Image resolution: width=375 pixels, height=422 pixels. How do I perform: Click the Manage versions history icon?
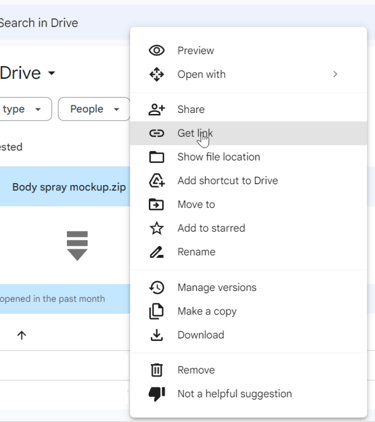pyautogui.click(x=156, y=287)
